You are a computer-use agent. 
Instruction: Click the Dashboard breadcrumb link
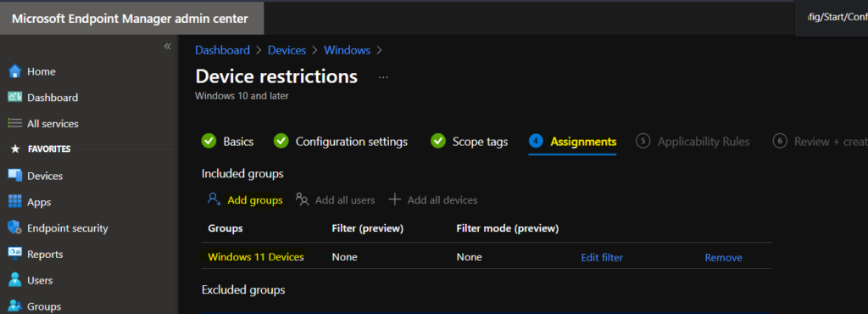223,50
